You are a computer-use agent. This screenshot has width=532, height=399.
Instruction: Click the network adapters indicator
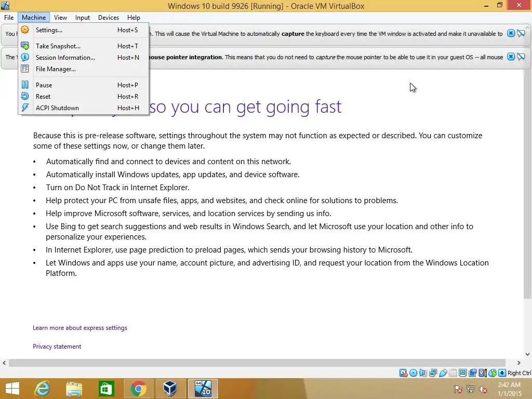coord(433,373)
